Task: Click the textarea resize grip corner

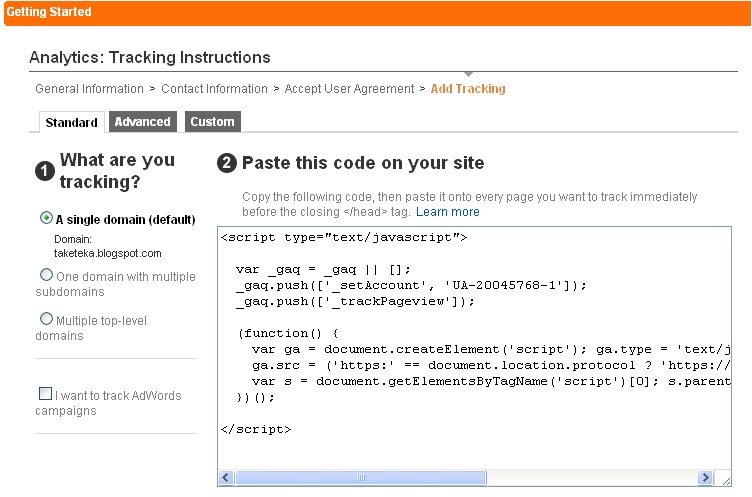Action: coord(723,478)
